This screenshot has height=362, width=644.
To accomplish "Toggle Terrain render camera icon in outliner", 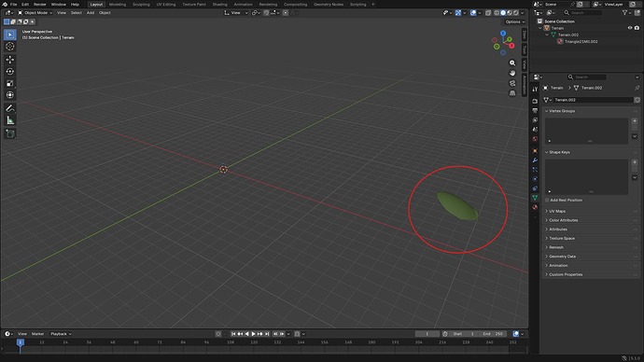I will tap(637, 28).
